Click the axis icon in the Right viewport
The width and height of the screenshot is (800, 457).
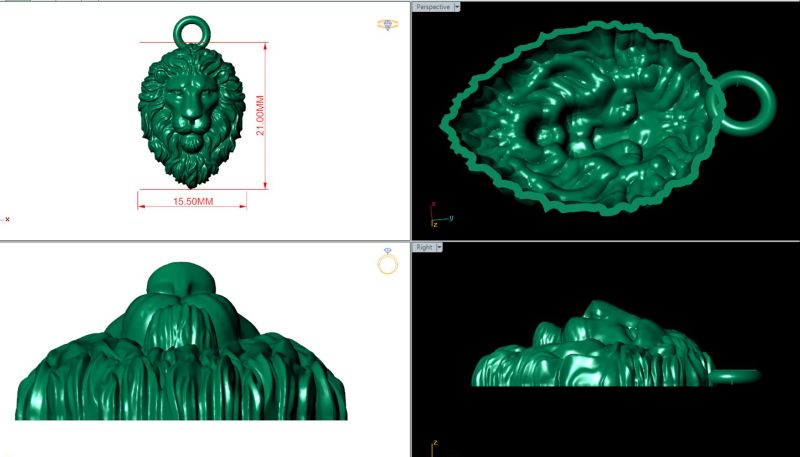point(433,447)
